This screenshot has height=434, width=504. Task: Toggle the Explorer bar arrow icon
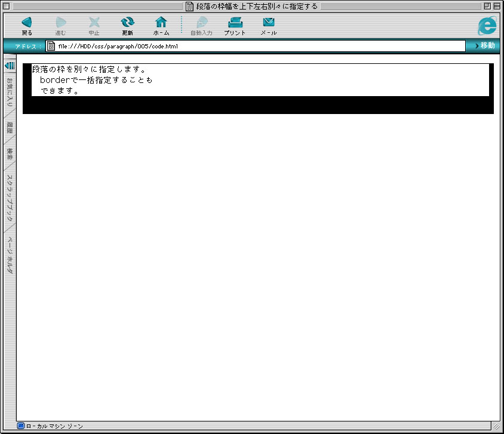click(10, 65)
